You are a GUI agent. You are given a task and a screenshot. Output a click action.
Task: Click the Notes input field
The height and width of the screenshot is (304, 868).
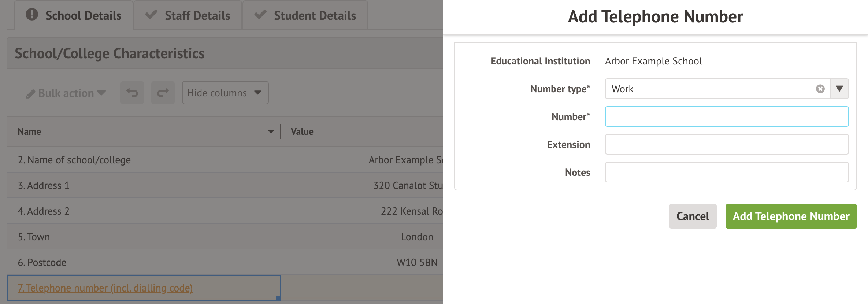727,172
